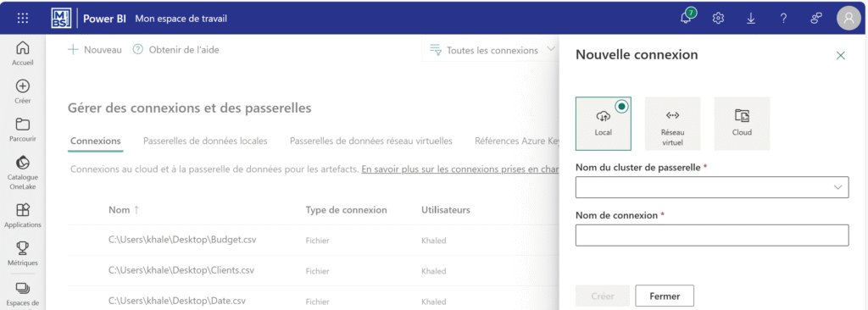Click Khaled user in Clients.csv row
The image size is (868, 310).
pyautogui.click(x=433, y=271)
